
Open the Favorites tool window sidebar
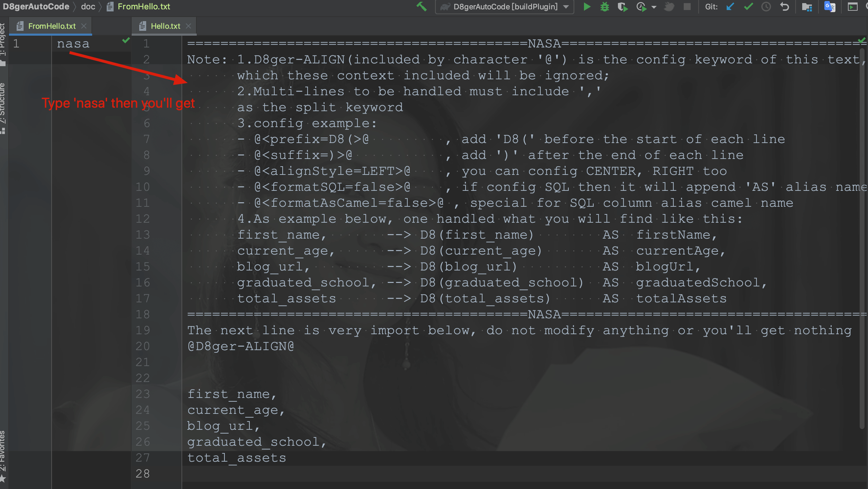point(3,456)
